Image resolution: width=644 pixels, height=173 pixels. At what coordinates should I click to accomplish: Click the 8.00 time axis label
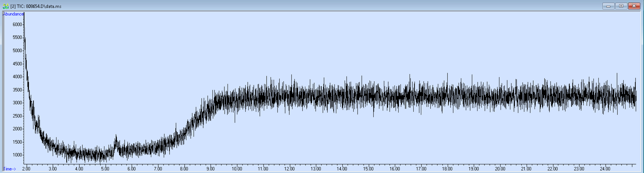[x=184, y=169]
